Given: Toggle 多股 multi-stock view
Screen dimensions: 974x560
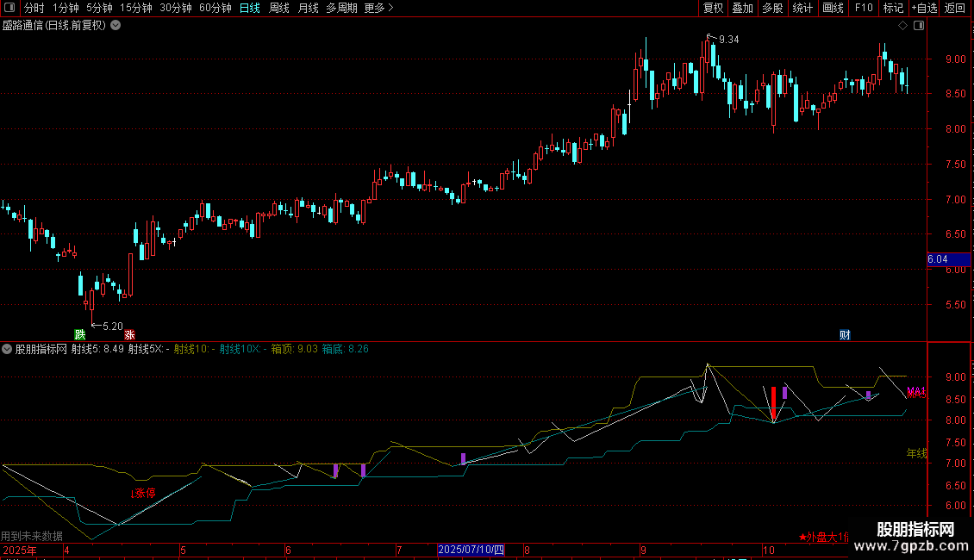Looking at the screenshot, I should click(x=772, y=9).
